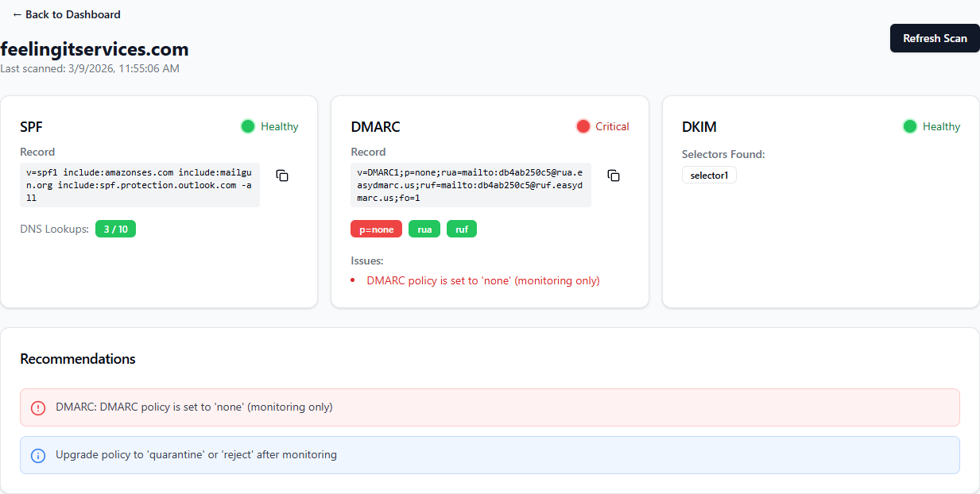
Task: Copy the DMARC record using its copy icon
Action: click(614, 176)
